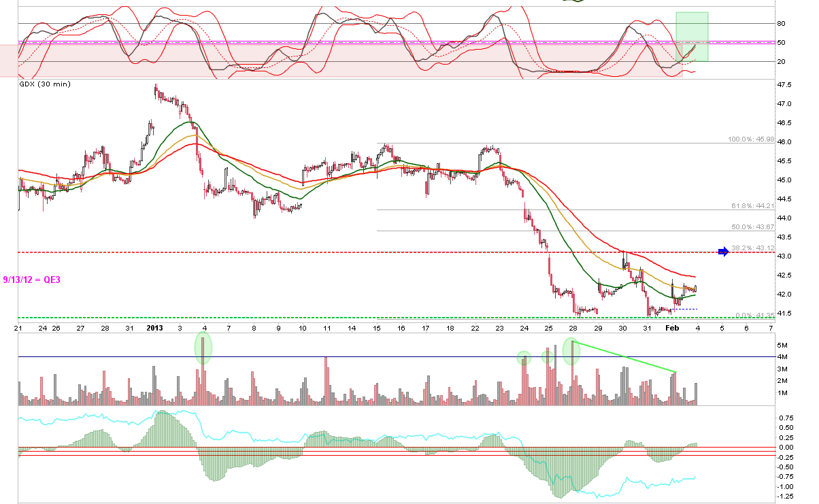The image size is (819, 504).
Task: Select the 100.0%: 45.98 Fibonacci label
Action: [x=750, y=139]
